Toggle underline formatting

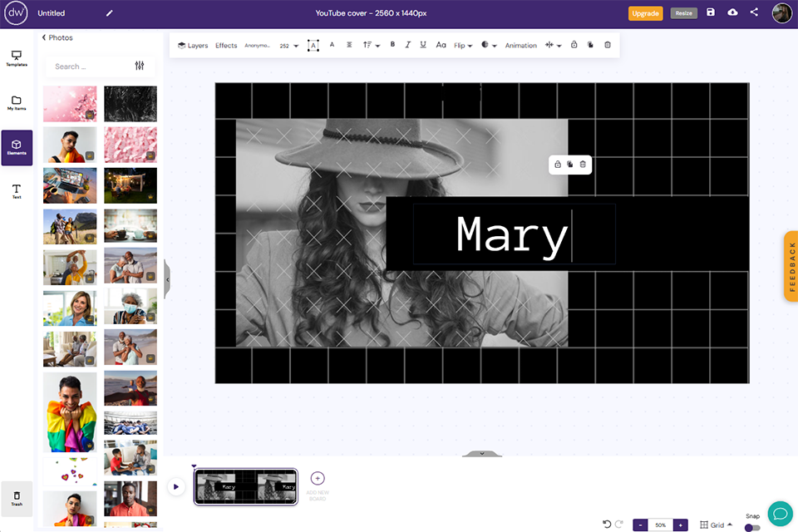click(x=423, y=45)
